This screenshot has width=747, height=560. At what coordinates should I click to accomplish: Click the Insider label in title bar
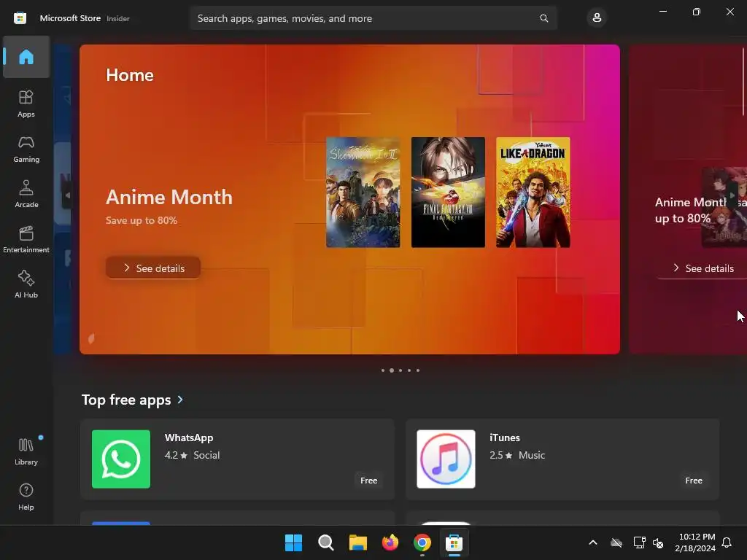pyautogui.click(x=118, y=18)
